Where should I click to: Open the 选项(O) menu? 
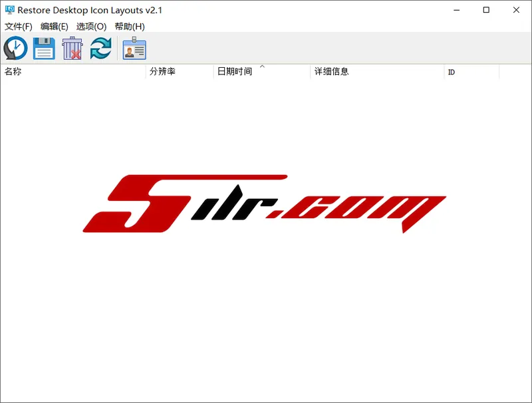[91, 27]
